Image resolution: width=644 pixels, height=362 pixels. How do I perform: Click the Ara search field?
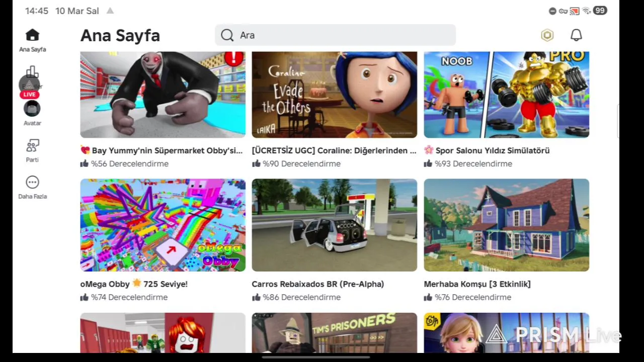(x=335, y=35)
